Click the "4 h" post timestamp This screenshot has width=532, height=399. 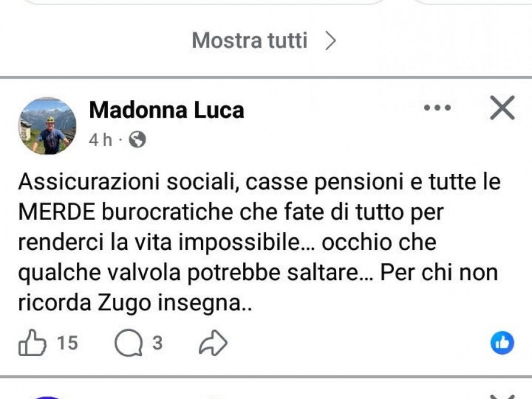tap(100, 140)
